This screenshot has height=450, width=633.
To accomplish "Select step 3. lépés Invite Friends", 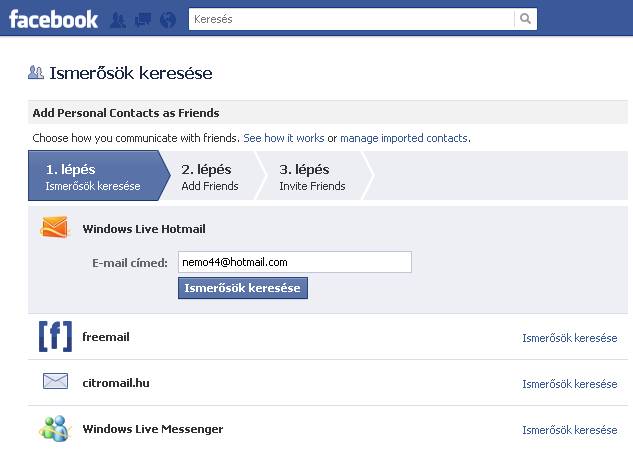I will [x=312, y=176].
